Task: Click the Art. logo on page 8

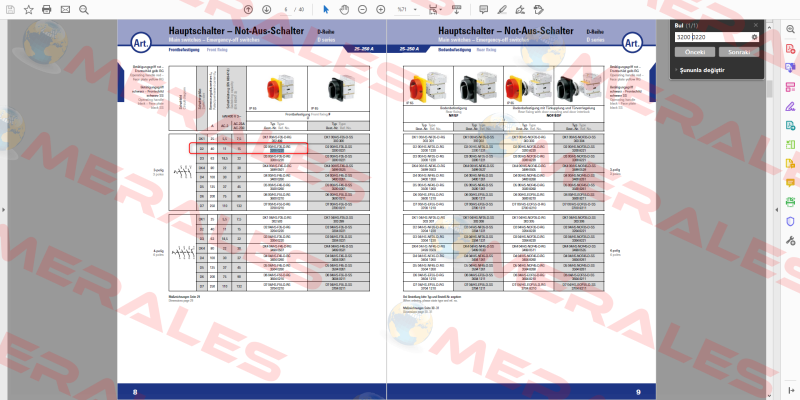Action: point(140,44)
